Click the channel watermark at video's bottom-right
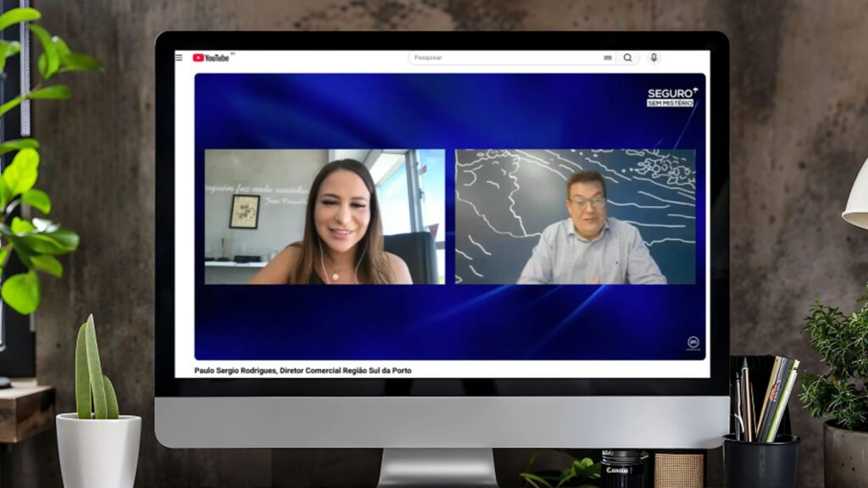Screen dimensions: 868x488 pyautogui.click(x=693, y=342)
